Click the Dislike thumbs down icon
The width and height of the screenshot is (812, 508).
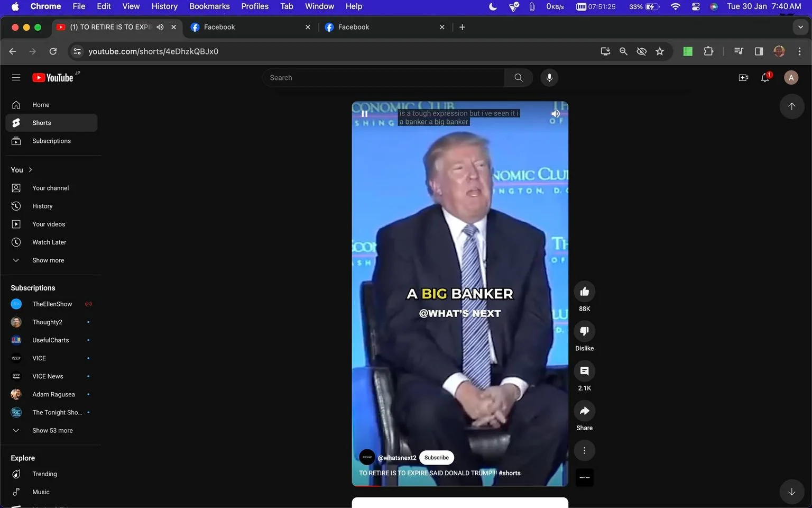click(x=584, y=331)
